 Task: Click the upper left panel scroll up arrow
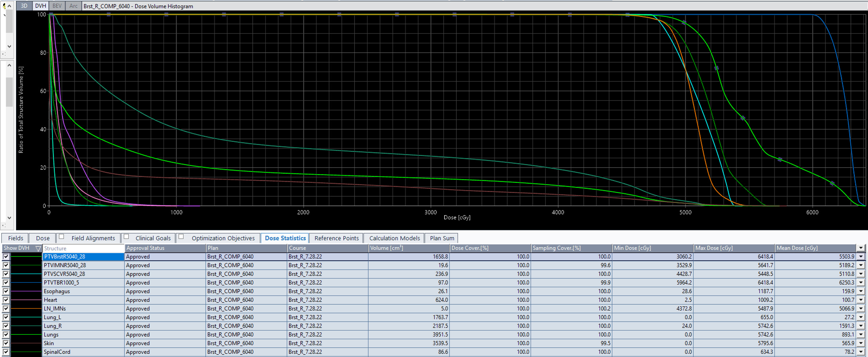click(9, 6)
